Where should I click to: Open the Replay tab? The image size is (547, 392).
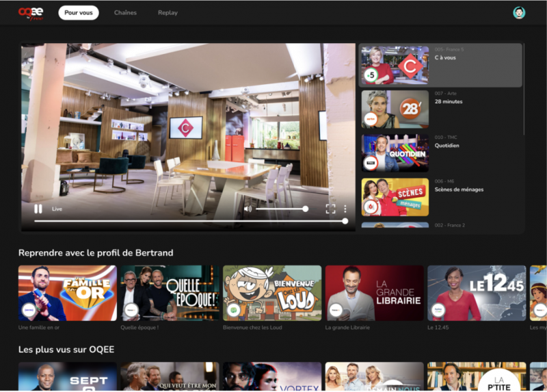pyautogui.click(x=168, y=13)
